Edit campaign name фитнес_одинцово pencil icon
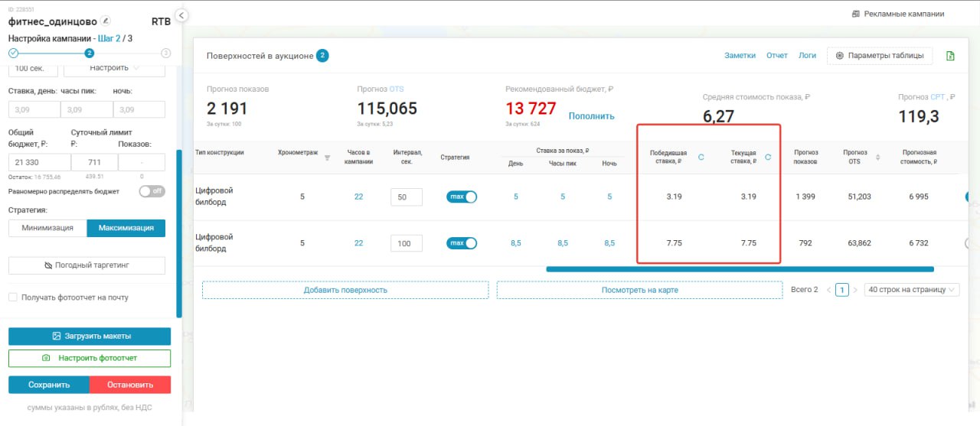980x426 pixels. coord(106,21)
